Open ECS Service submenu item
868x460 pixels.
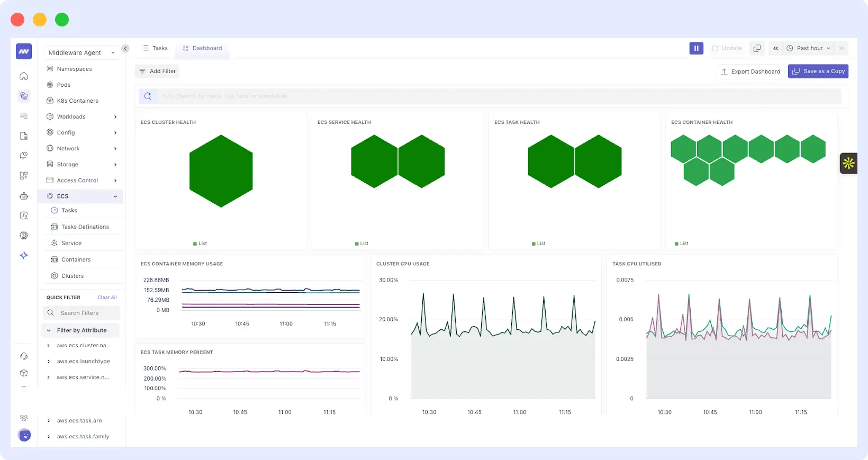pos(71,243)
